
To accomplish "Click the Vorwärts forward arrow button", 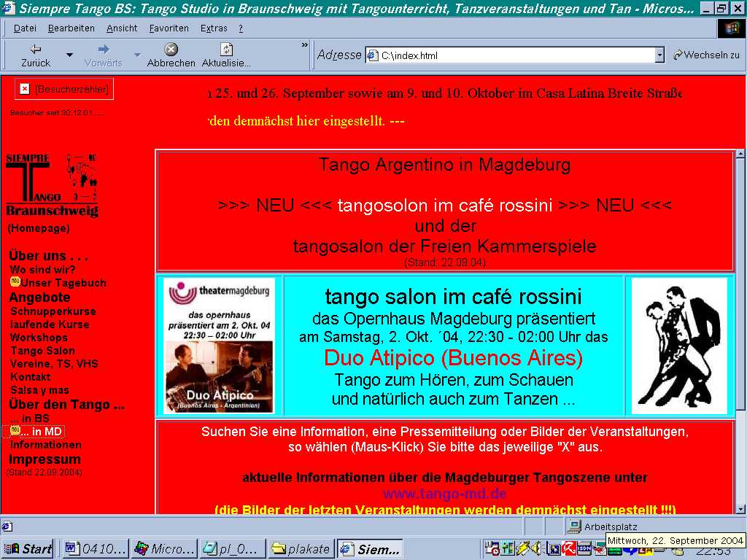I will click(x=104, y=55).
